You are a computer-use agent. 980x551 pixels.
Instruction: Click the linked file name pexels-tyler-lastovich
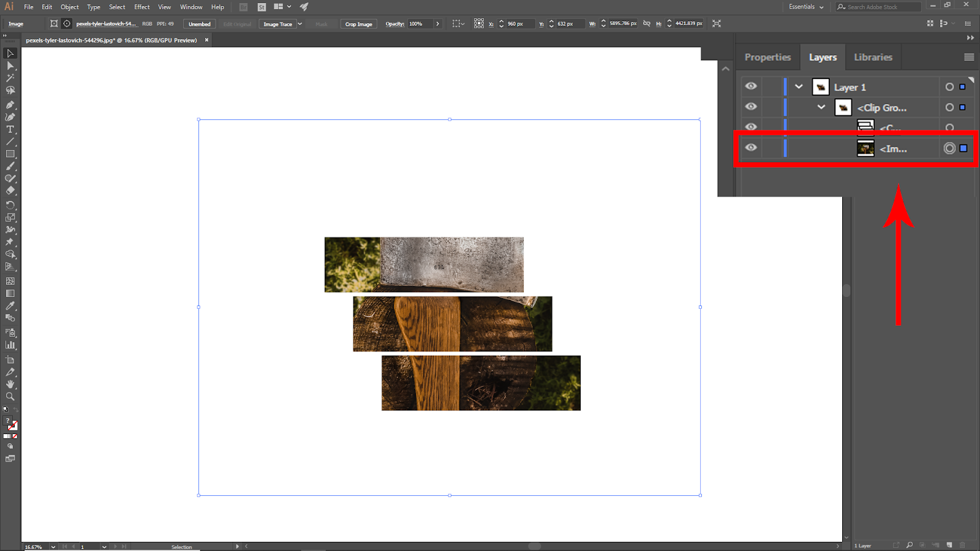[x=107, y=24]
